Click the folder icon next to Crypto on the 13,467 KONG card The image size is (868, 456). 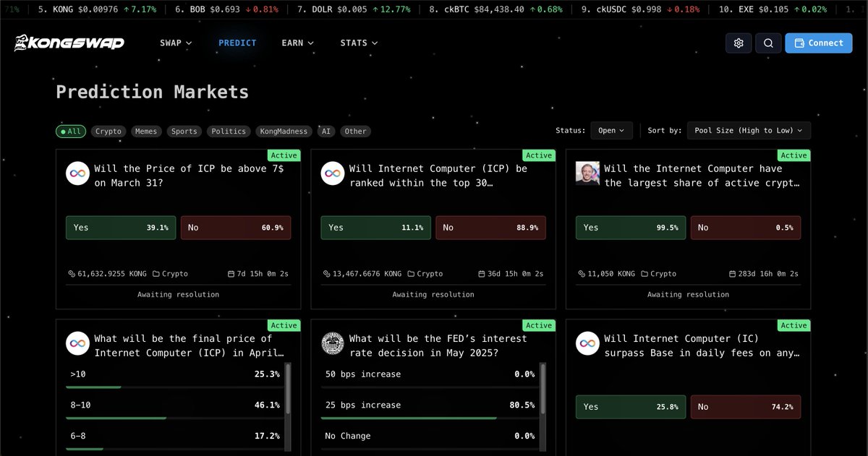point(411,274)
